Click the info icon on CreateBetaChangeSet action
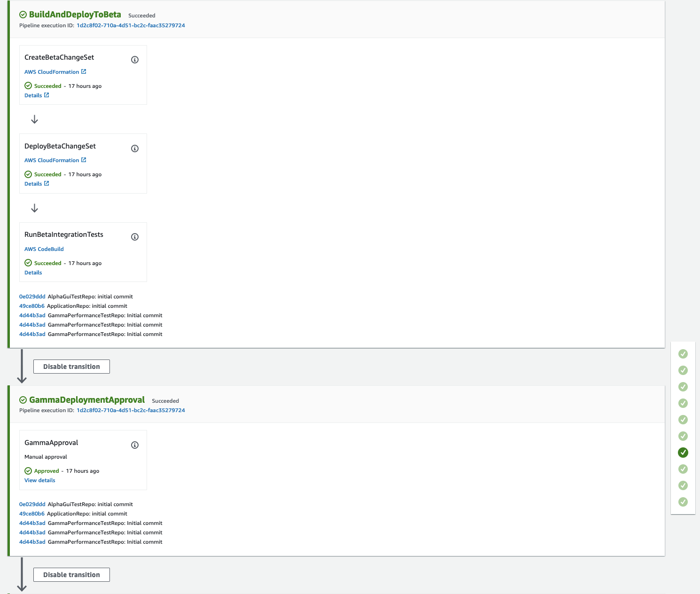Screen dimensions: 700x594 pyautogui.click(x=135, y=60)
